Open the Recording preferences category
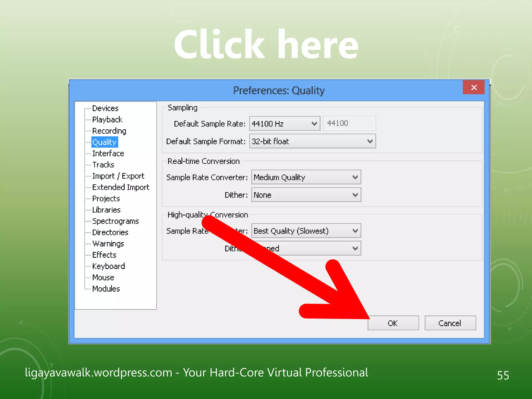The image size is (532, 399). click(109, 131)
